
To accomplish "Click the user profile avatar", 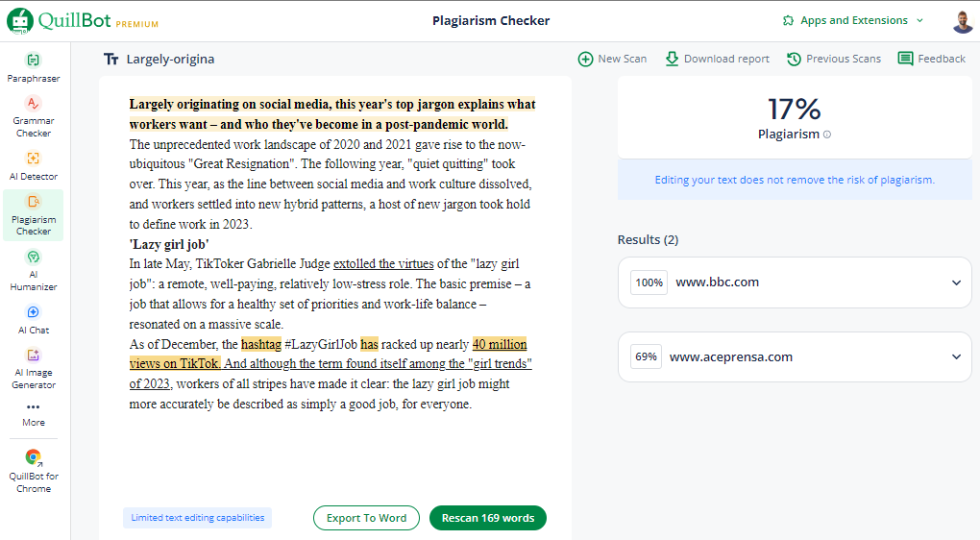I will pyautogui.click(x=962, y=21).
